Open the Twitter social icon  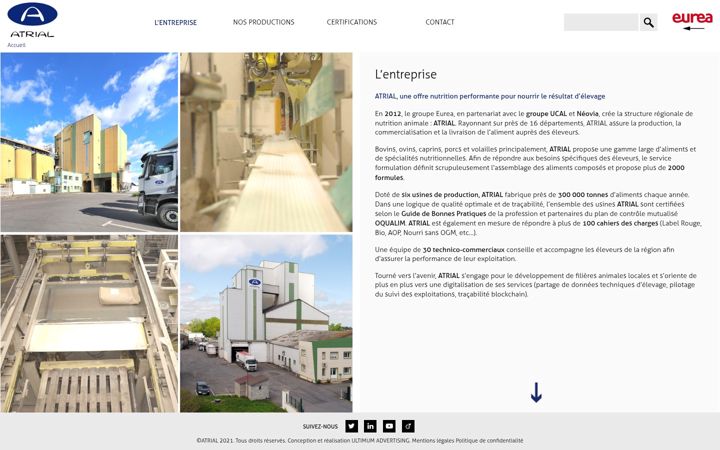352,426
